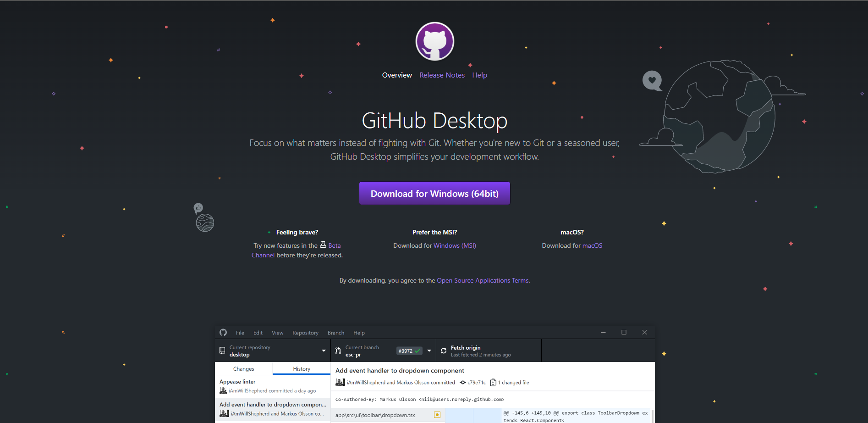This screenshot has height=423, width=868.
Task: Click Download for Windows (64bit) button
Action: [x=434, y=193]
